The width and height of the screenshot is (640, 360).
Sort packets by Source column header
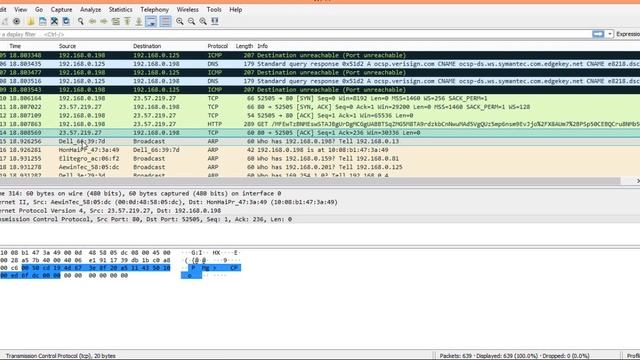click(x=67, y=46)
